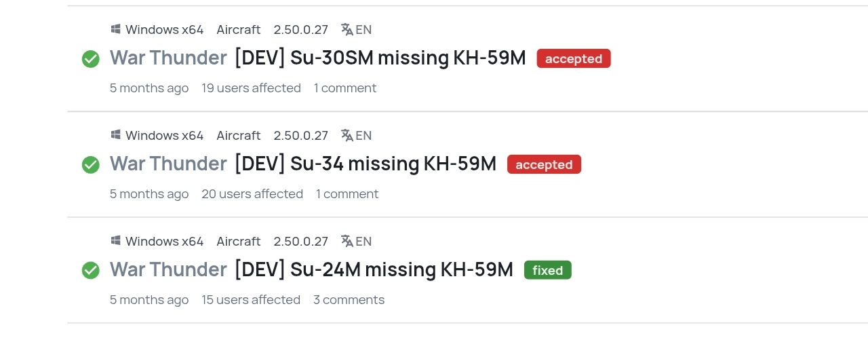
Task: Click translation language icon on Su-30SM report
Action: tap(347, 29)
